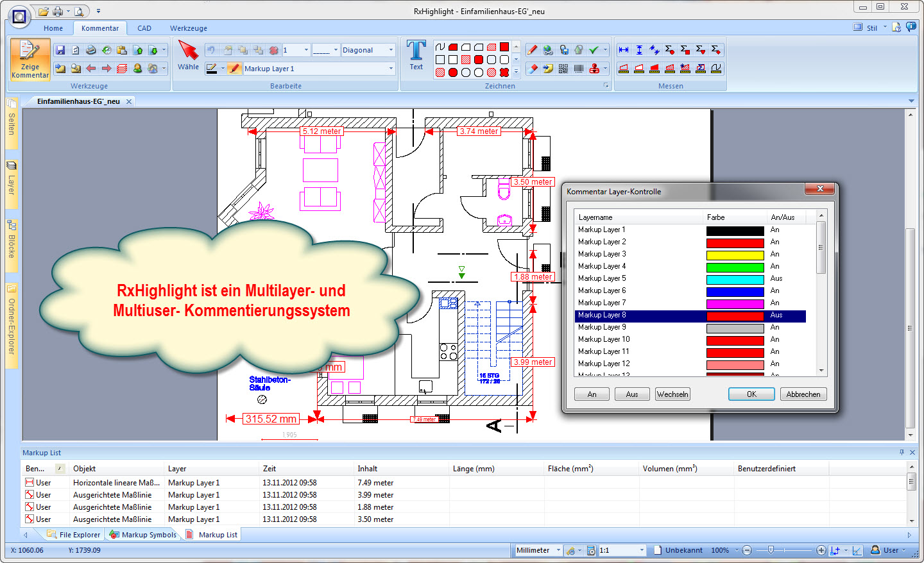Toggle An/Aus state of Markup Layer 5
This screenshot has height=563, width=924.
(776, 278)
